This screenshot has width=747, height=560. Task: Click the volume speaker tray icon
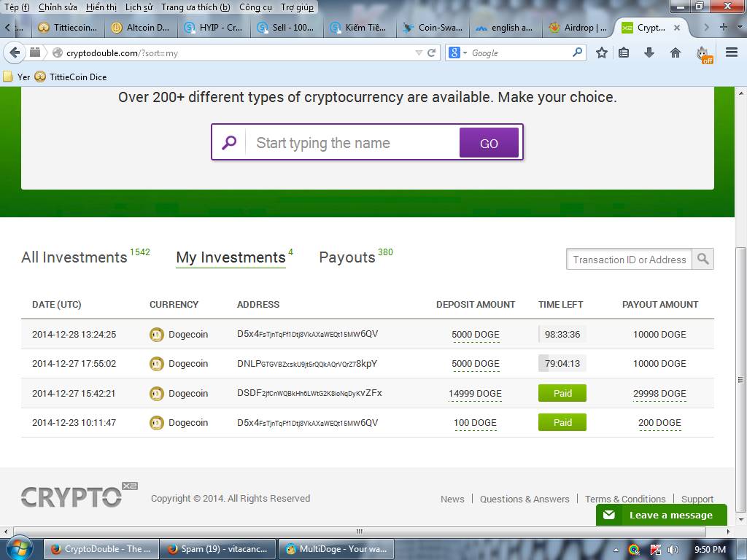click(x=673, y=550)
